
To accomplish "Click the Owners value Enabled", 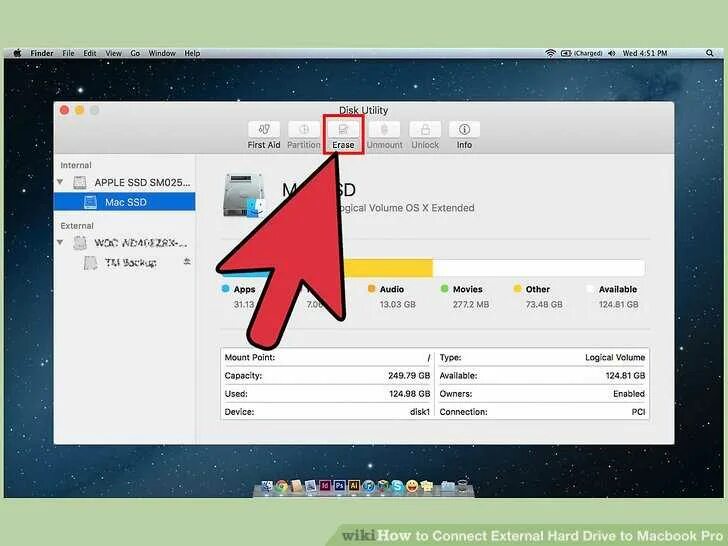I will pyautogui.click(x=629, y=394).
